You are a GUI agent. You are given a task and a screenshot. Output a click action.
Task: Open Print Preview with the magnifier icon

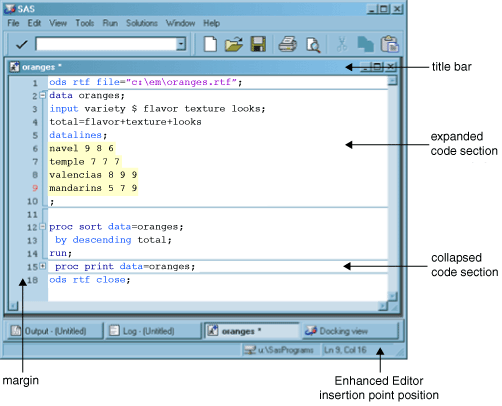coord(313,45)
